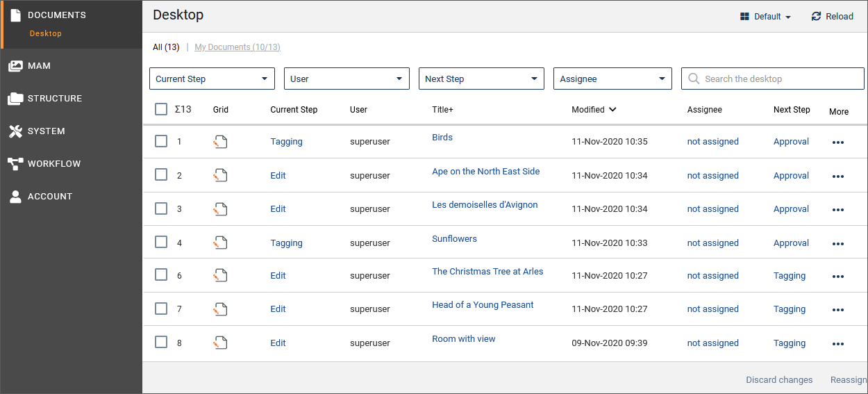Click the grid icon in the Head of a Young Peasant row
The width and height of the screenshot is (868, 394).
point(220,309)
